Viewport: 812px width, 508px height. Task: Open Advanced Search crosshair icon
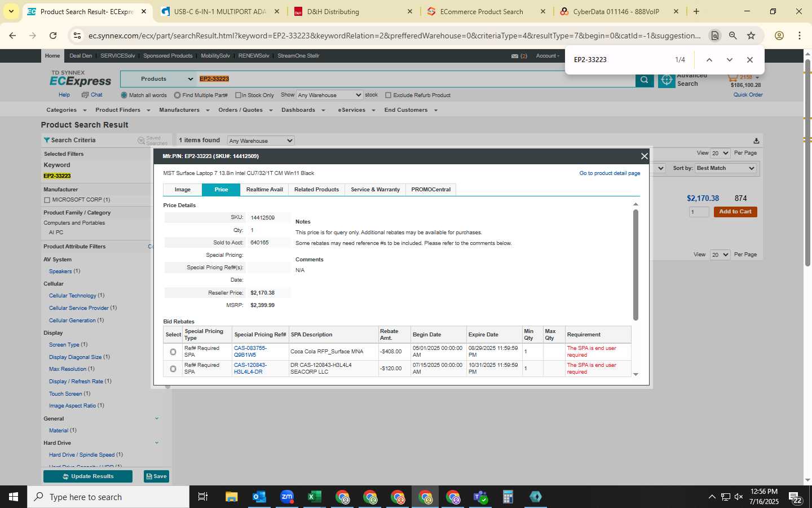point(667,80)
